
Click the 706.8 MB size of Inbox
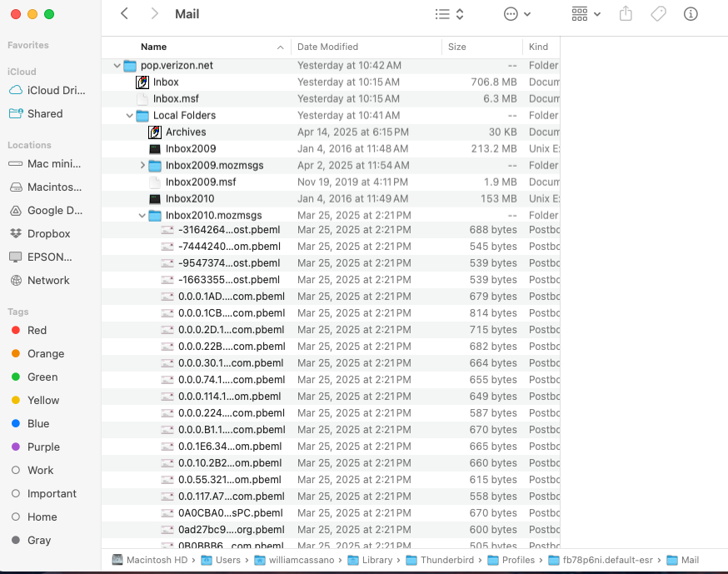coord(494,82)
